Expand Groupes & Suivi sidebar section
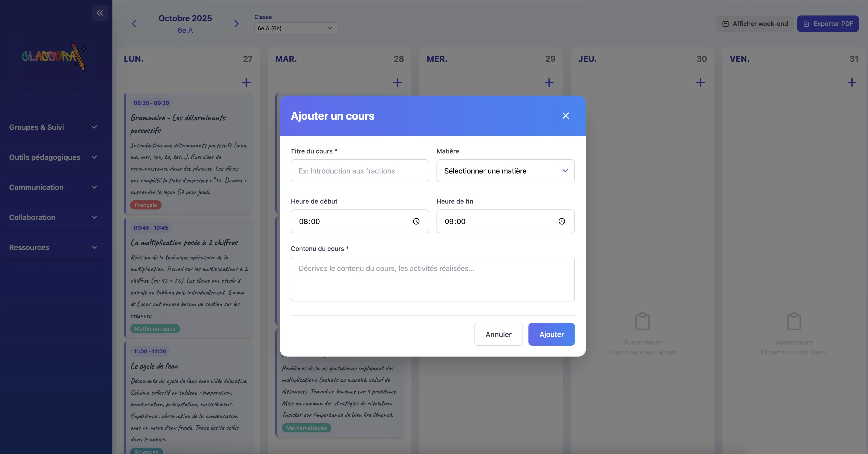Viewport: 868px width, 454px height. click(x=53, y=127)
